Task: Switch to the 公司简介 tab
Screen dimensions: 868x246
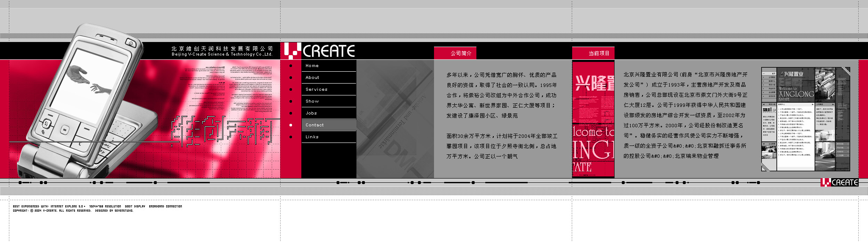Action: [x=455, y=53]
